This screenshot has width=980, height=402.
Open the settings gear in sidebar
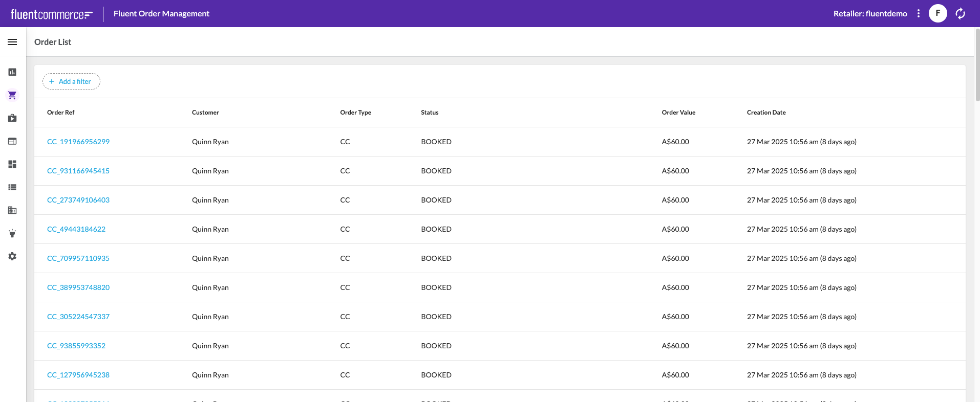(x=12, y=256)
